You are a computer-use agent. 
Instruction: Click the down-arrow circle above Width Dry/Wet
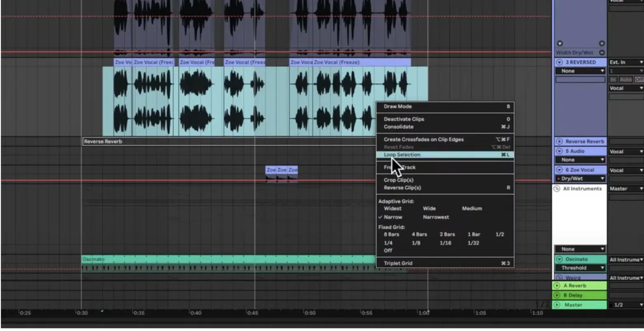[x=560, y=44]
